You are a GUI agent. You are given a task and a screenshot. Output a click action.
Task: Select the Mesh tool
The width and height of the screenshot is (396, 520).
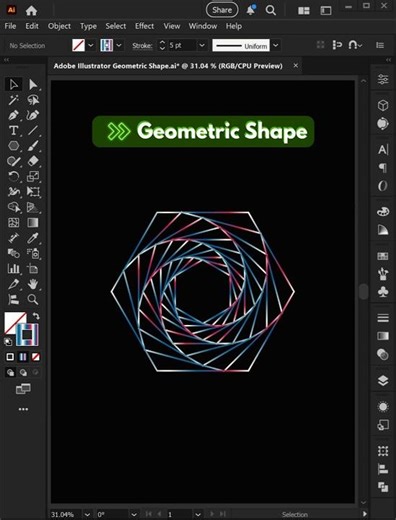point(14,222)
